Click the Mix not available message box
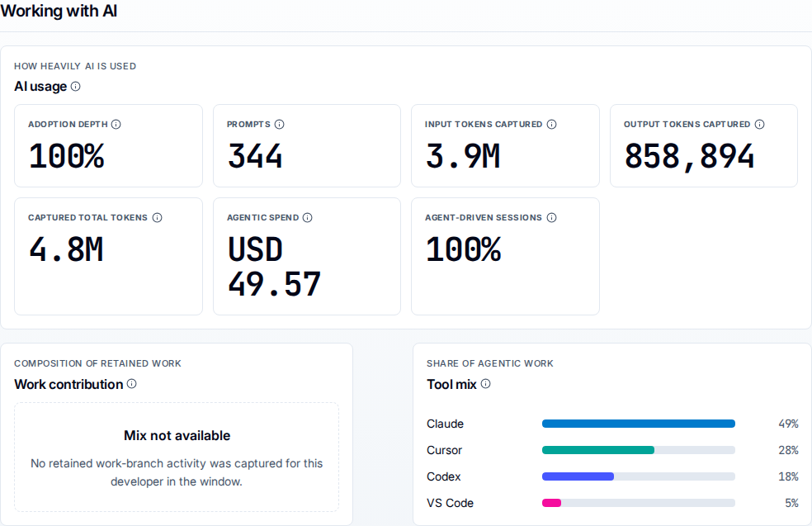Screen dimensions: 812x526 tap(177, 457)
